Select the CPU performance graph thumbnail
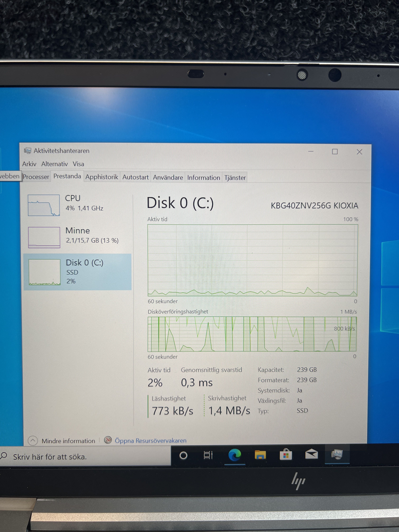 click(x=44, y=205)
